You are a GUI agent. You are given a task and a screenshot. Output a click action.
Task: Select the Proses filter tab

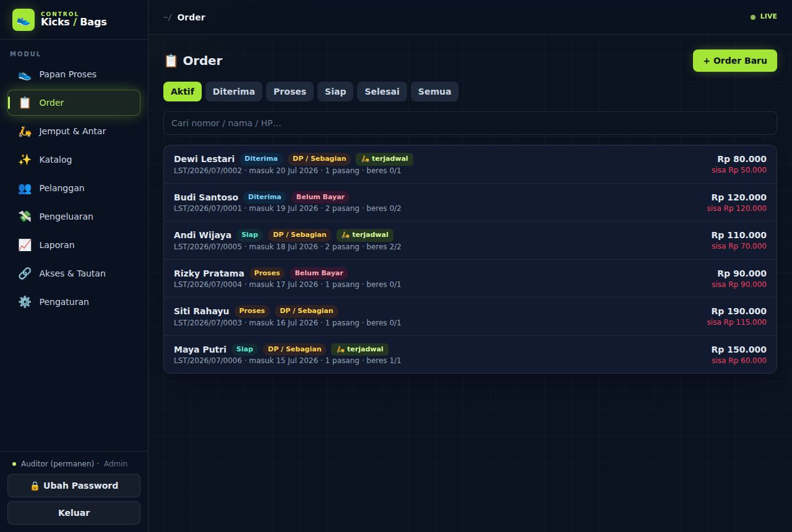point(290,92)
